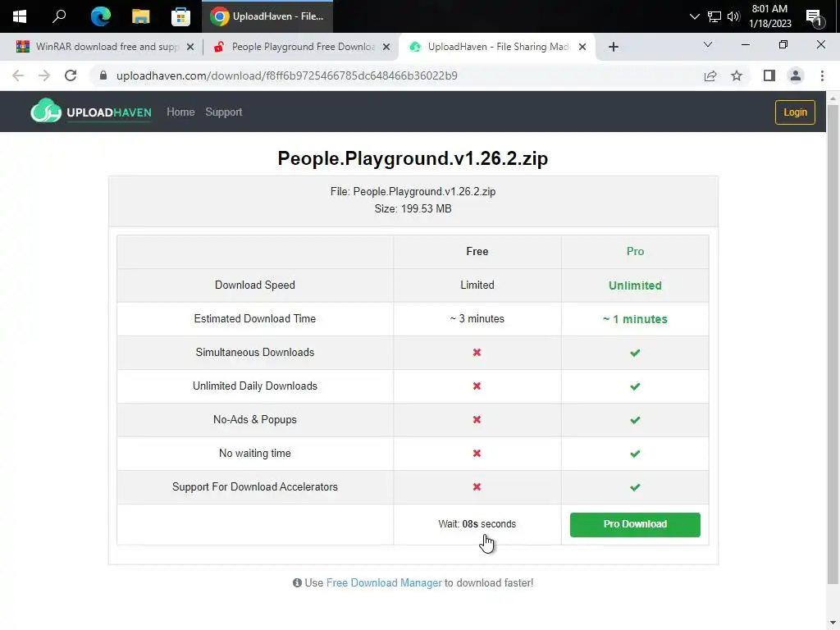Click the 'Unlimited' Pro speed cell
Screen dimensions: 840x630
(x=635, y=285)
